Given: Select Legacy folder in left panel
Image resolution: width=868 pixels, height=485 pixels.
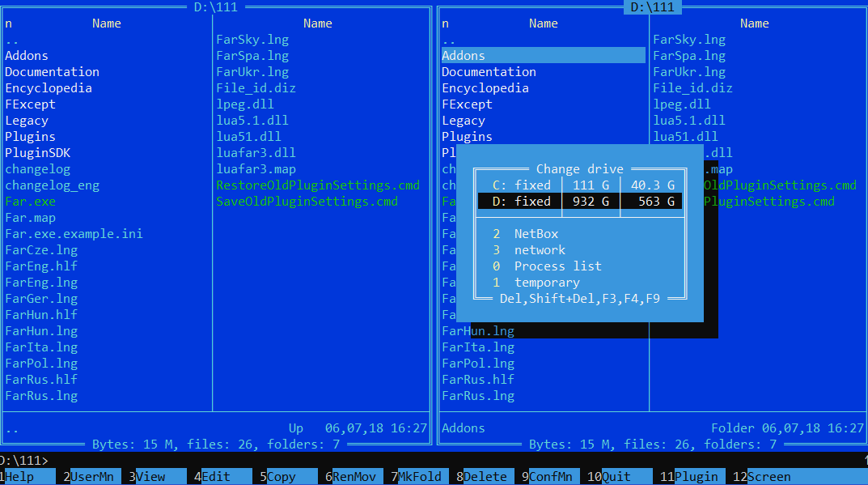Looking at the screenshot, I should pyautogui.click(x=27, y=121).
